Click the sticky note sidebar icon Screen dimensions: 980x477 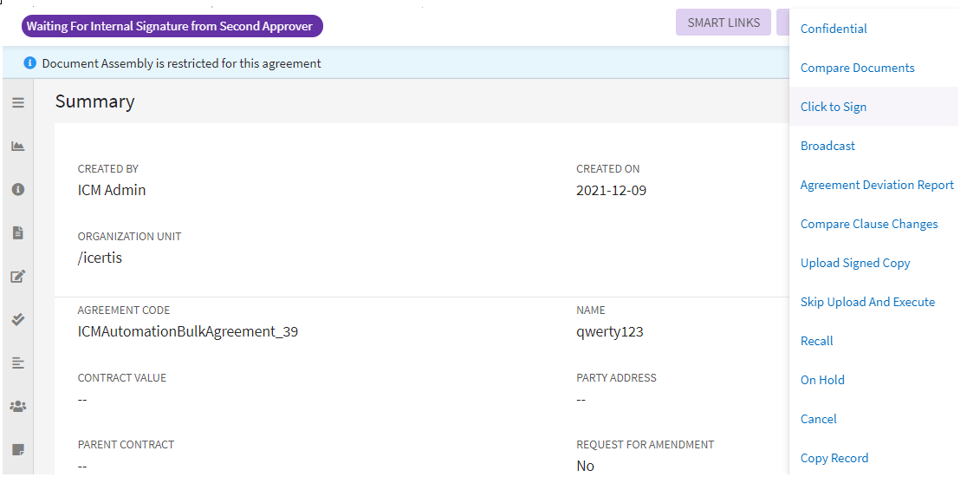coord(17,449)
